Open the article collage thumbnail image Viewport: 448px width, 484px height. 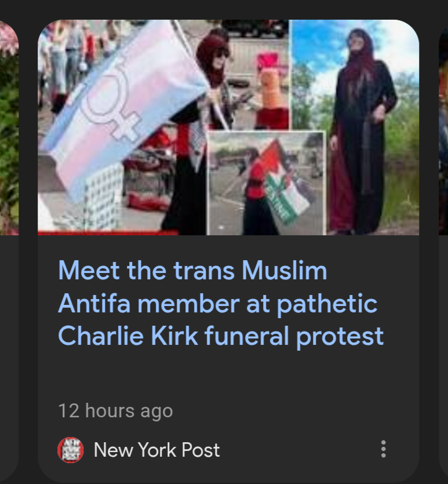click(x=228, y=127)
